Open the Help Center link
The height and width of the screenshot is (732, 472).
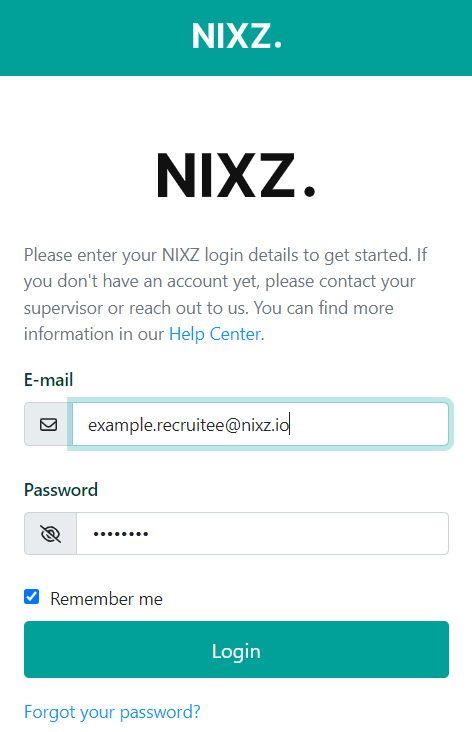click(215, 334)
